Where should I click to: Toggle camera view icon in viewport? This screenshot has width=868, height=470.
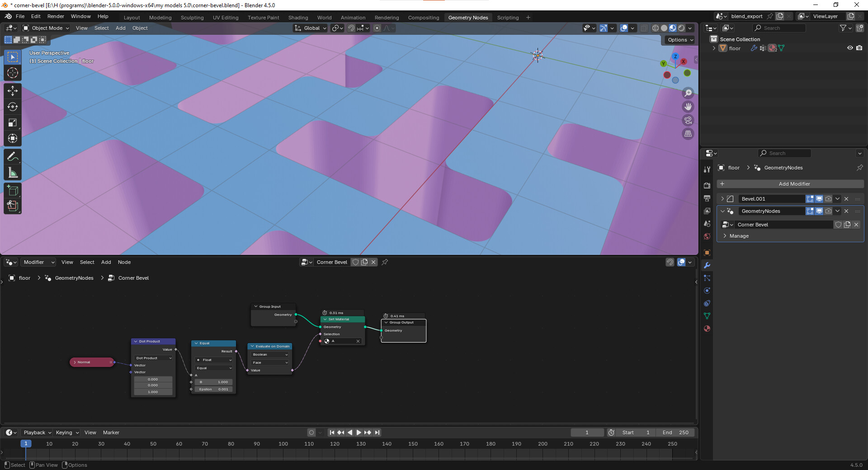[x=688, y=120]
